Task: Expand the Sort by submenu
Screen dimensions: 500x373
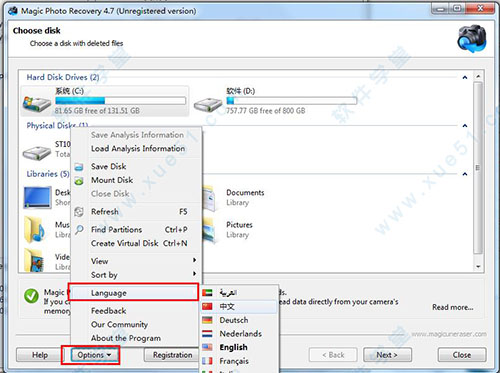Action: (x=136, y=275)
